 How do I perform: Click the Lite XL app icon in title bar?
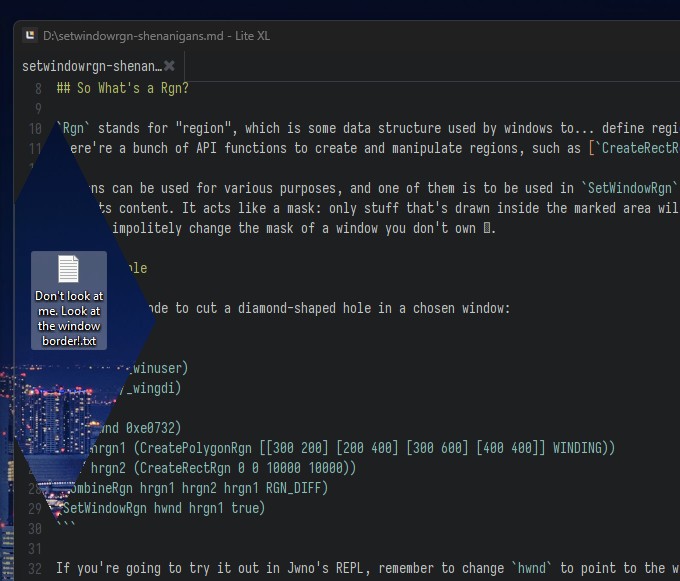[30, 35]
